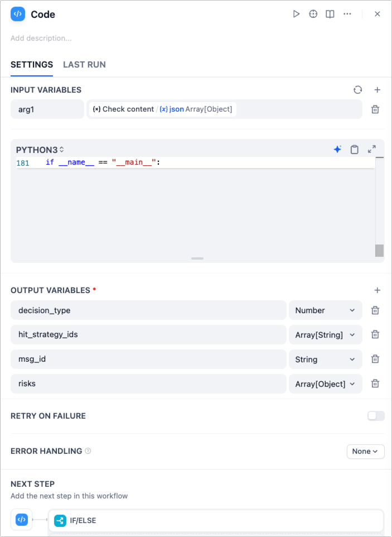Viewport: 392px width, 537px height.
Task: Run this Code node step
Action: pos(296,14)
